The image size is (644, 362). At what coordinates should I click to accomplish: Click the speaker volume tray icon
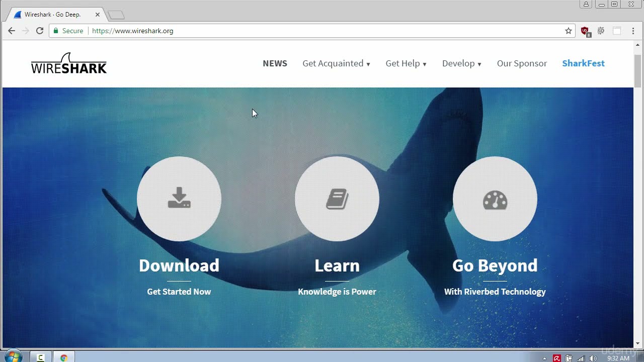593,358
